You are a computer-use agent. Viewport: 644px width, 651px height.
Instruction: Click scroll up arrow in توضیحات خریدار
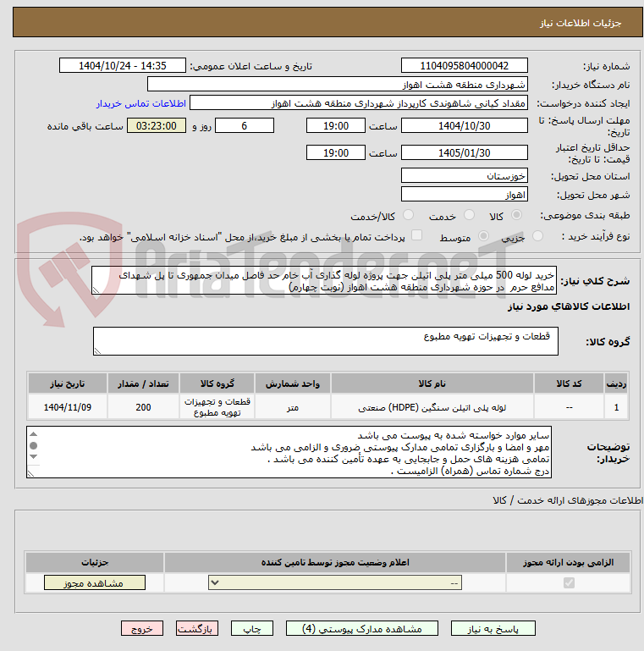coord(34,434)
